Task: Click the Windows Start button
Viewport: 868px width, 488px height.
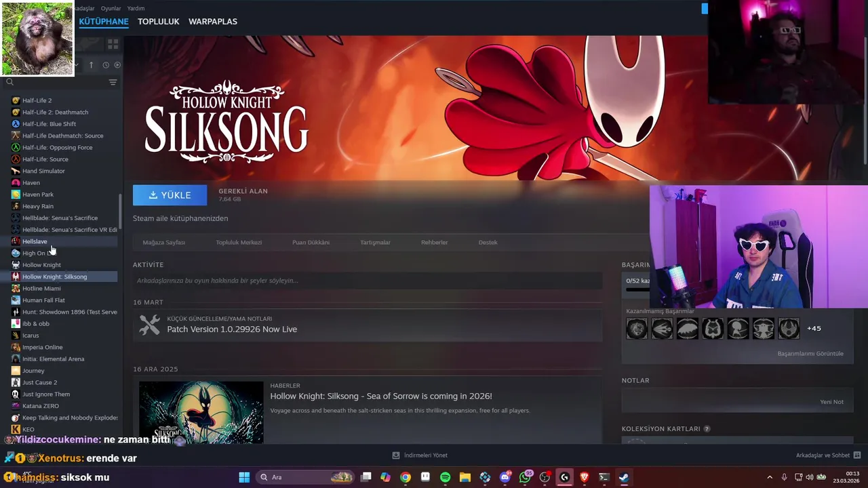Action: click(x=244, y=477)
